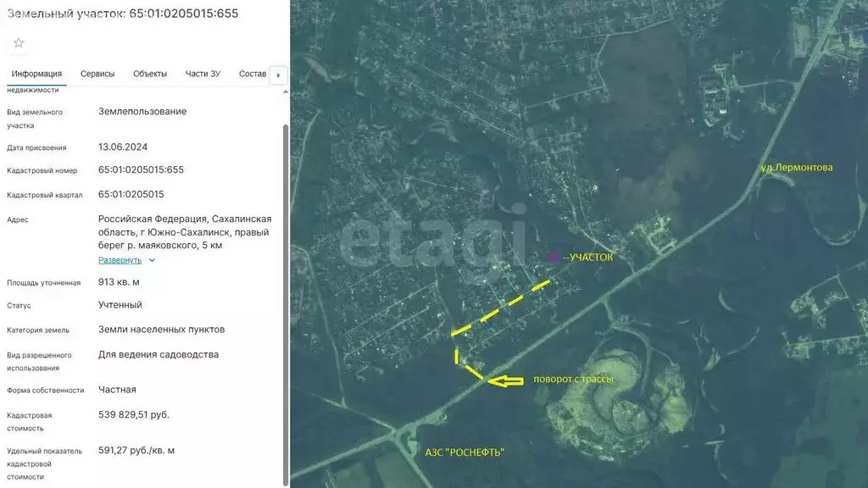Switch to the Состав tab
Screen dimensions: 868x488
[x=253, y=74]
